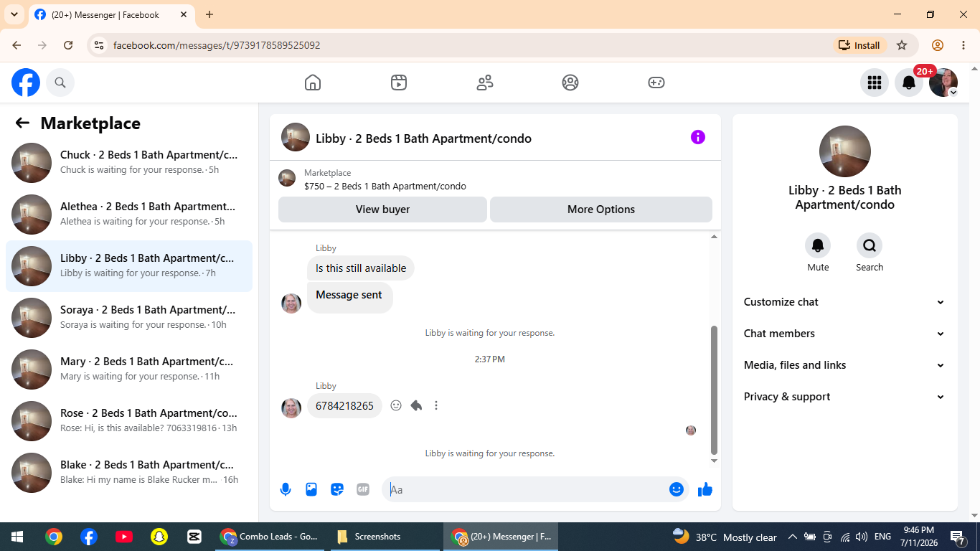Choose a sticker icon
This screenshot has width=980, height=551.
[337, 489]
